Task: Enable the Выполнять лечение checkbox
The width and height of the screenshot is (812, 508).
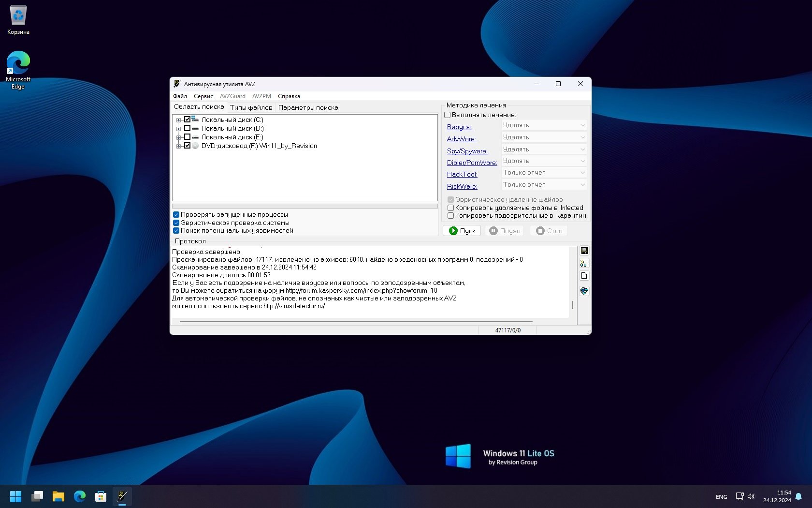Action: (448, 115)
